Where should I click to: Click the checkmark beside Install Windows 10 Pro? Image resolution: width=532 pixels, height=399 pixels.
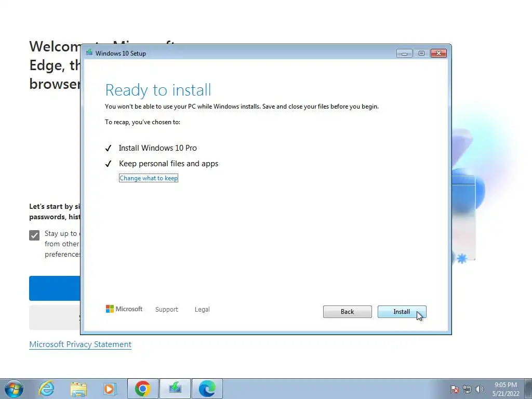click(108, 148)
